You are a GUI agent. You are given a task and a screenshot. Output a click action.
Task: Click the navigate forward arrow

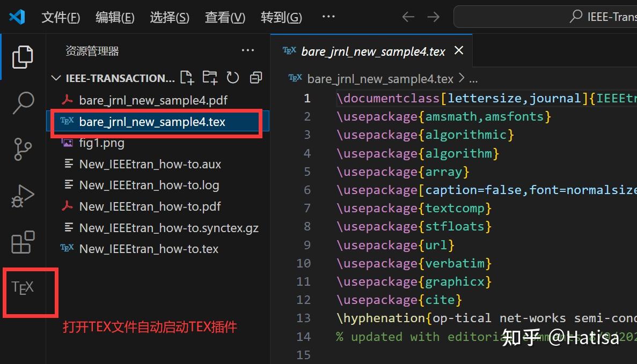click(434, 17)
